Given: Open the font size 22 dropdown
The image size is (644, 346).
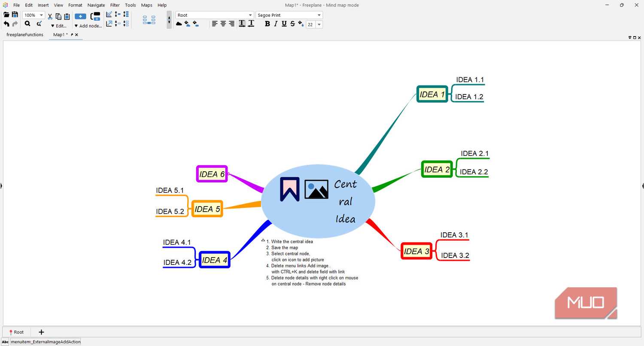Looking at the screenshot, I should [319, 24].
